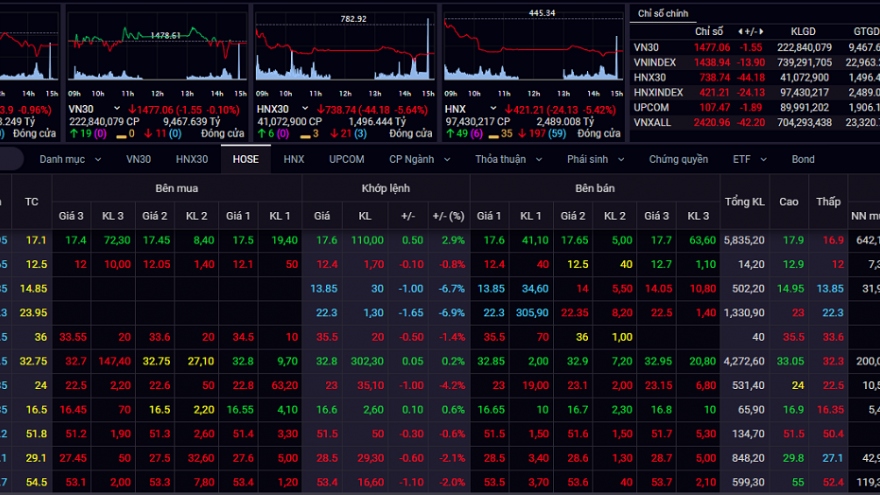Switch to the HNX30 tab
This screenshot has width=880, height=495.
point(191,159)
